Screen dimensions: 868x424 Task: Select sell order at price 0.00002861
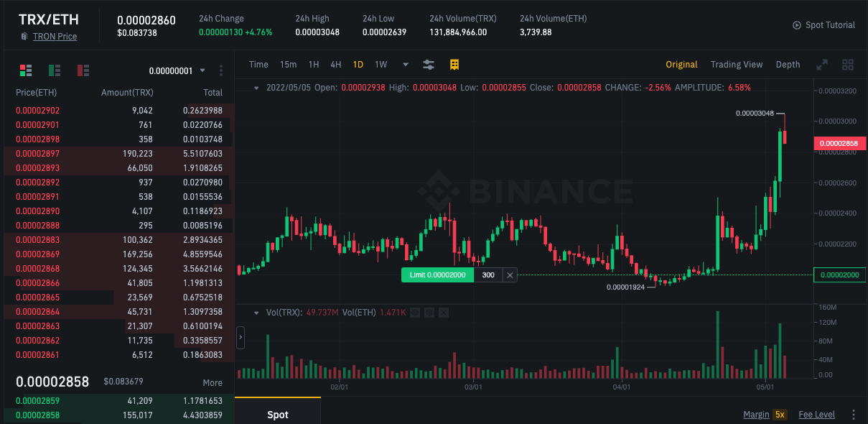[118, 355]
